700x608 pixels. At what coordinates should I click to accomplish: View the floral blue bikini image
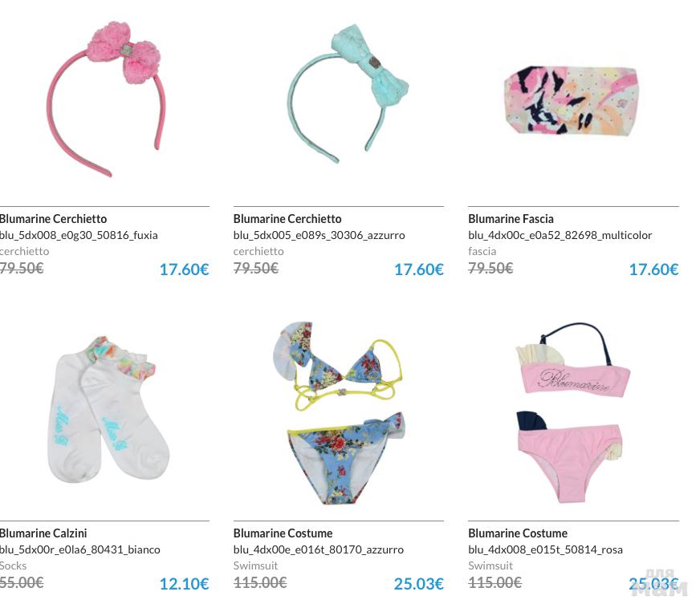(340, 412)
